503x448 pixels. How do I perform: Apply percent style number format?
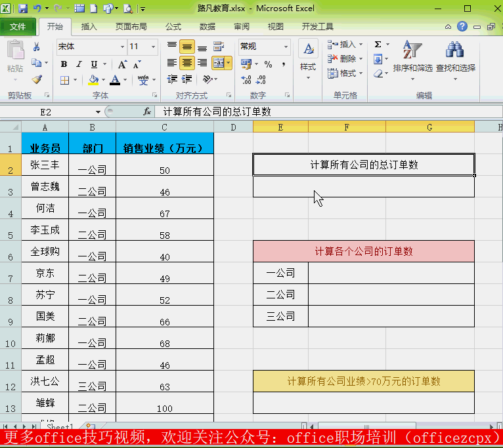pos(268,64)
